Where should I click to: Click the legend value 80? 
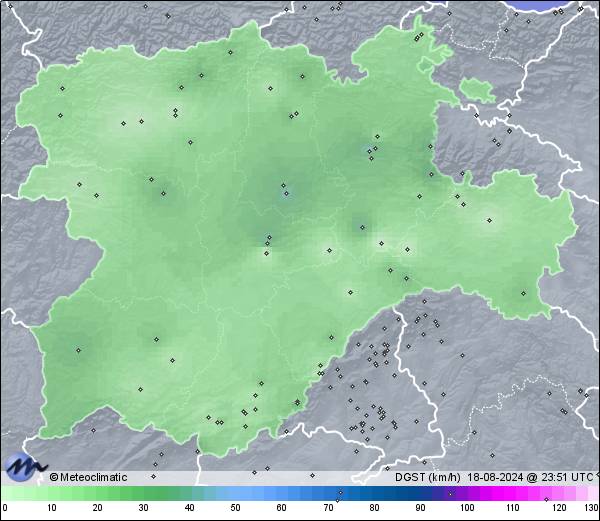[374, 508]
